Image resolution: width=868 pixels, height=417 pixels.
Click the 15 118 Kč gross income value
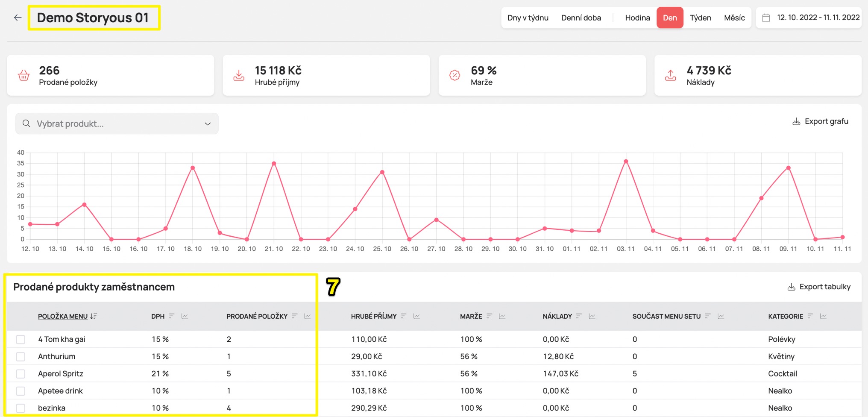(278, 70)
